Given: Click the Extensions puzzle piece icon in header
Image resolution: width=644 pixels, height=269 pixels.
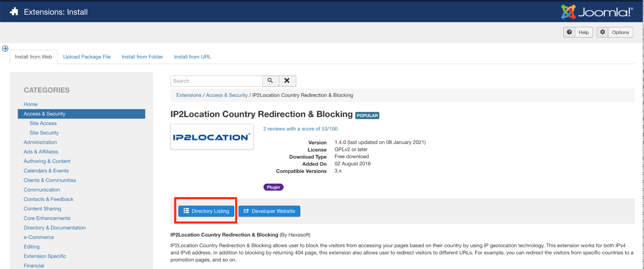Looking at the screenshot, I should [x=14, y=12].
